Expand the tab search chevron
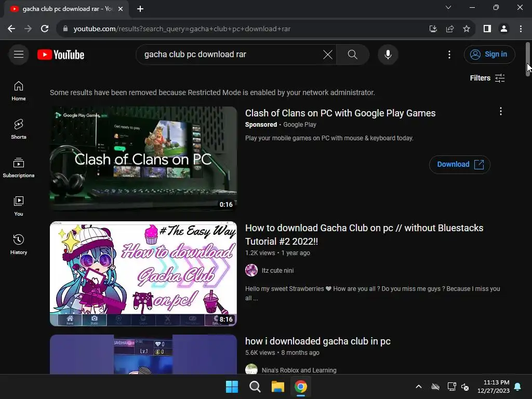Image resolution: width=532 pixels, height=399 pixels. (448, 7)
